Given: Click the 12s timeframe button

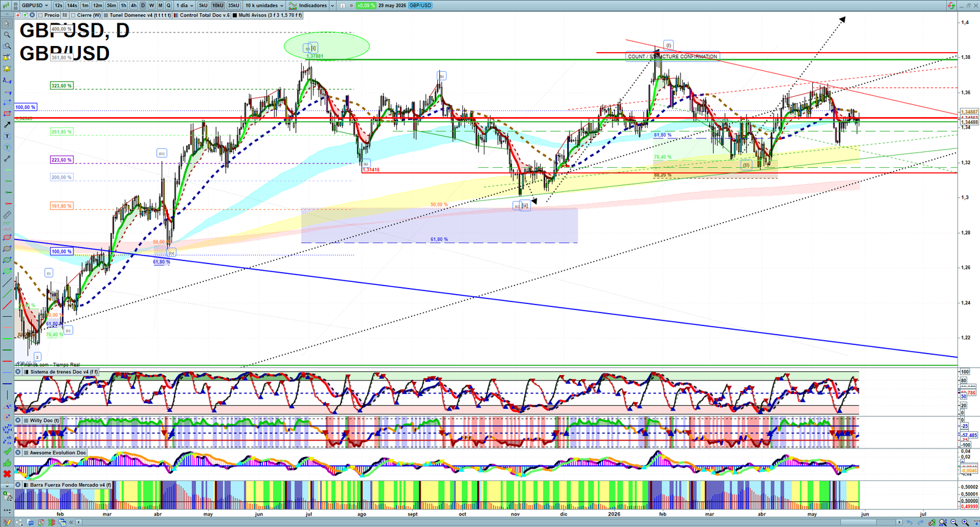Looking at the screenshot, I should tap(58, 6).
